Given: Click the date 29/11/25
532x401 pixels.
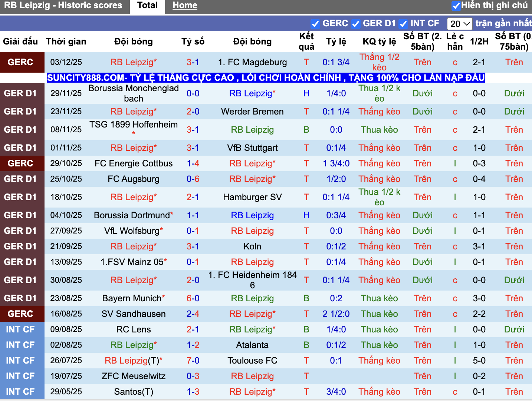Looking at the screenshot, I should pyautogui.click(x=66, y=93).
